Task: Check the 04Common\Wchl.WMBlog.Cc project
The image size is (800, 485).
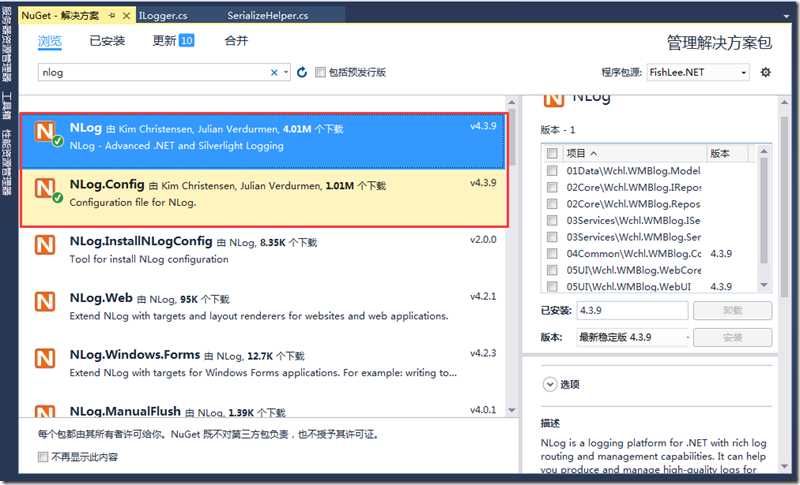Action: click(x=552, y=253)
